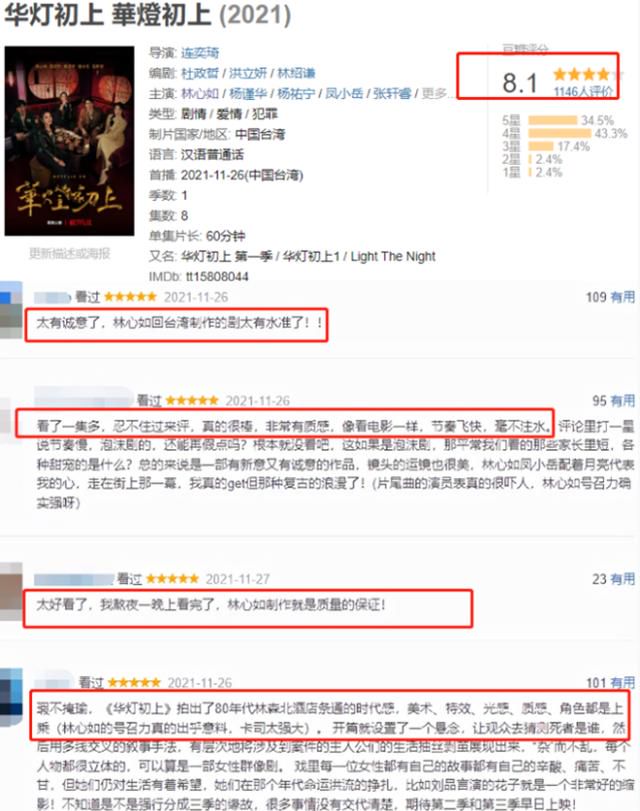Mark the 101 votes review as 有用

click(622, 683)
